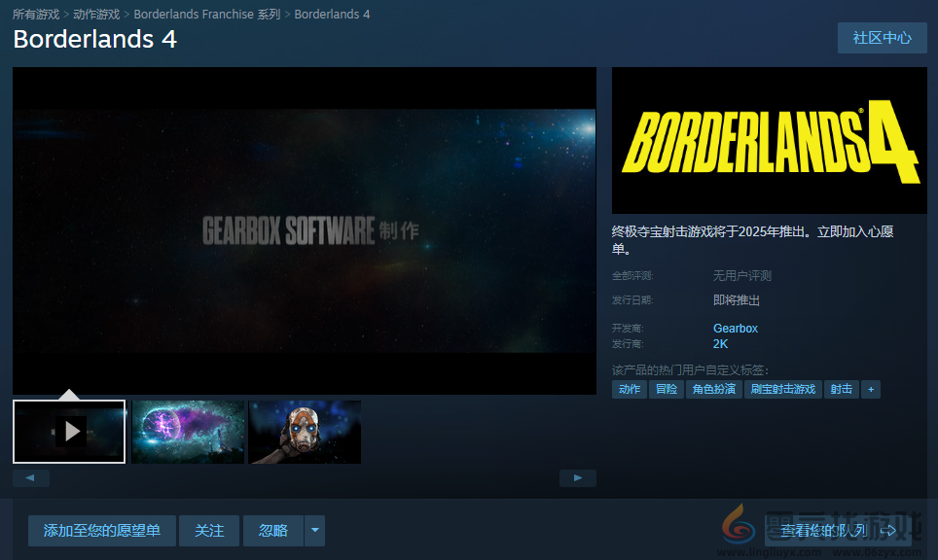Open Borderlands Franchise 系列 breadcrumb
Viewport: 938px width, 560px height.
pyautogui.click(x=206, y=15)
